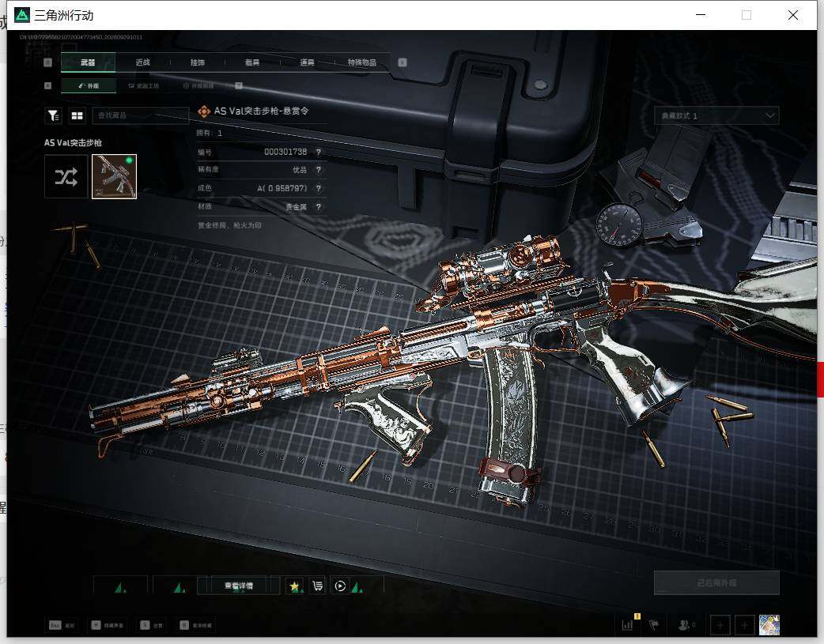Select the AS Val skin thumbnail
Viewport: 824px width, 644px height.
coord(115,176)
